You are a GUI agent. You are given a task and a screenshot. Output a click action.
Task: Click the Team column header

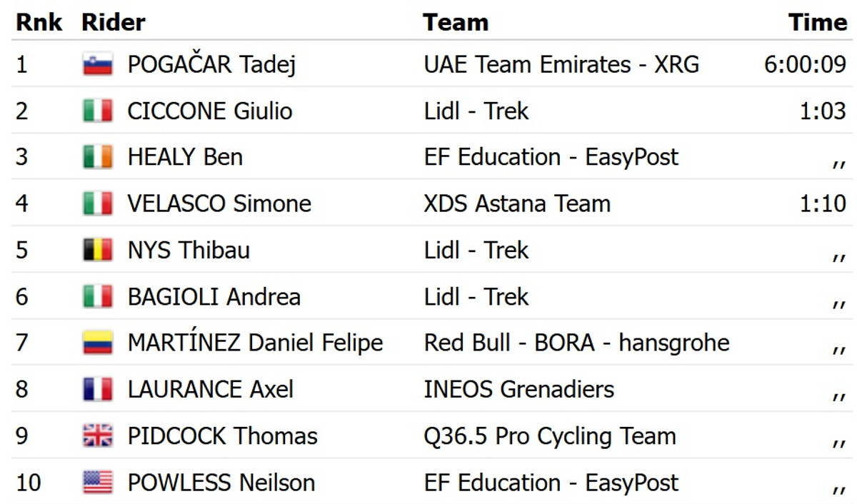tap(456, 22)
